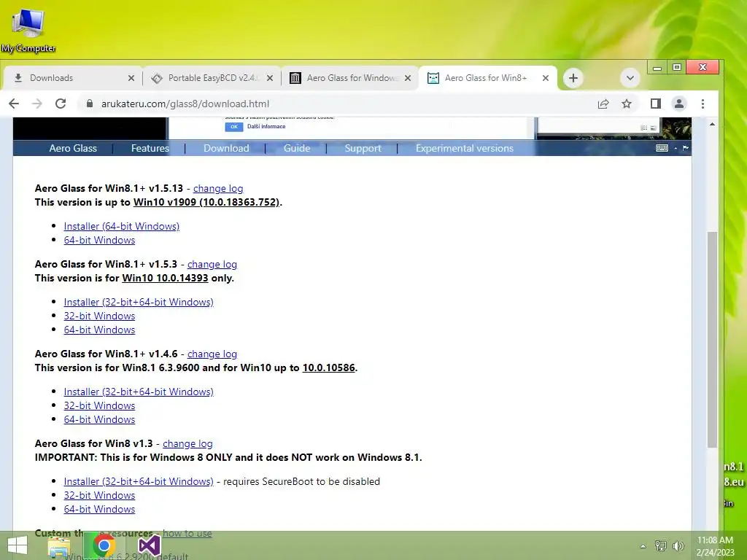This screenshot has height=560, width=747.
Task: Click keyboard icon in page banner
Action: [x=662, y=148]
